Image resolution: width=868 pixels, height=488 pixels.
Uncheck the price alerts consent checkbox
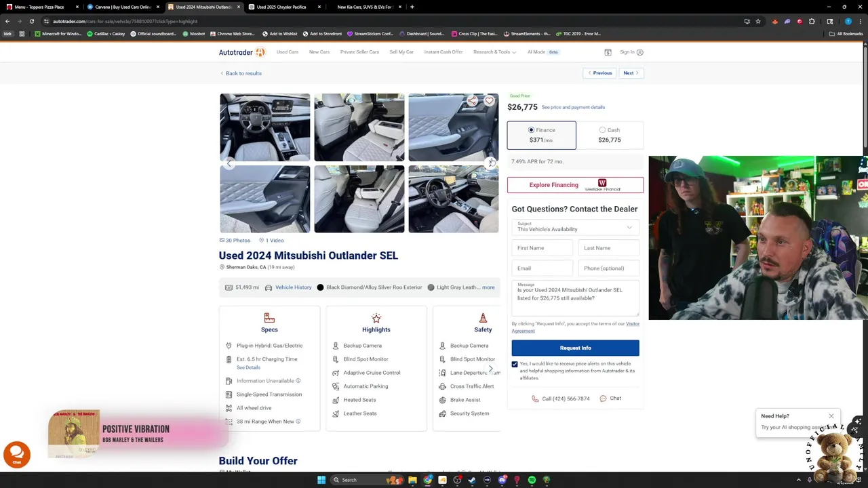[x=515, y=364]
